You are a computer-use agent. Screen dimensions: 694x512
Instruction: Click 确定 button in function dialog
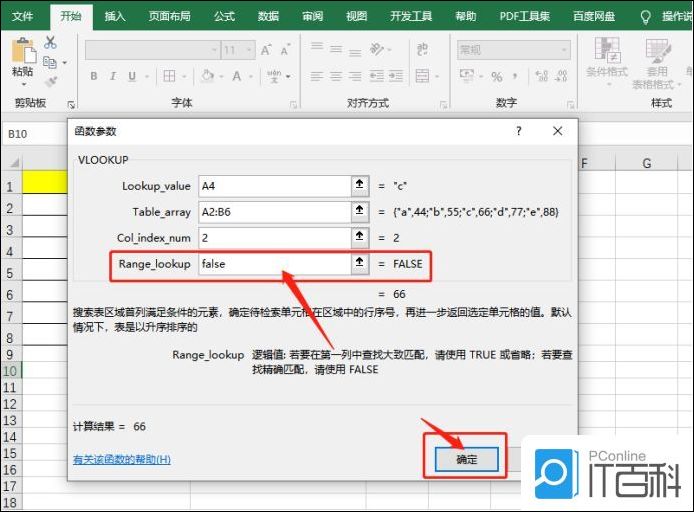tap(467, 459)
